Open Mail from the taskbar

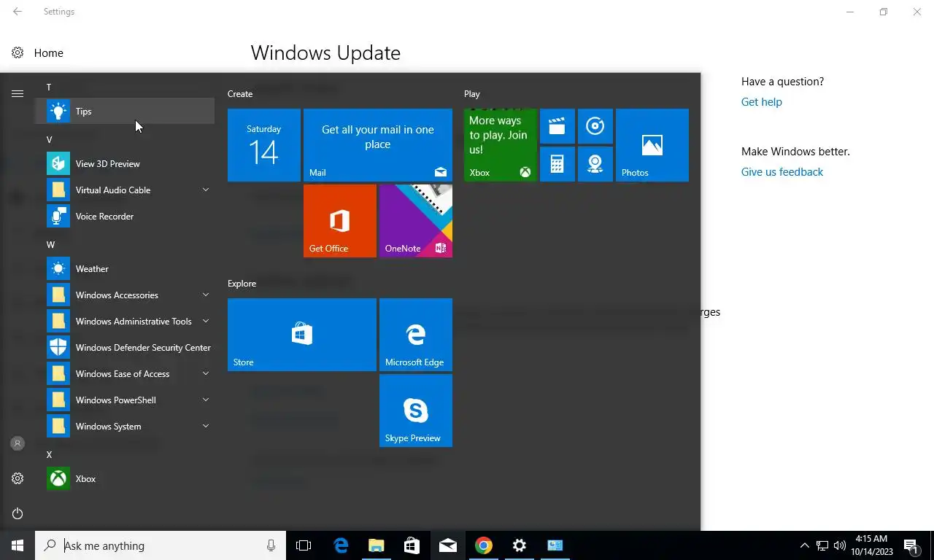point(448,545)
